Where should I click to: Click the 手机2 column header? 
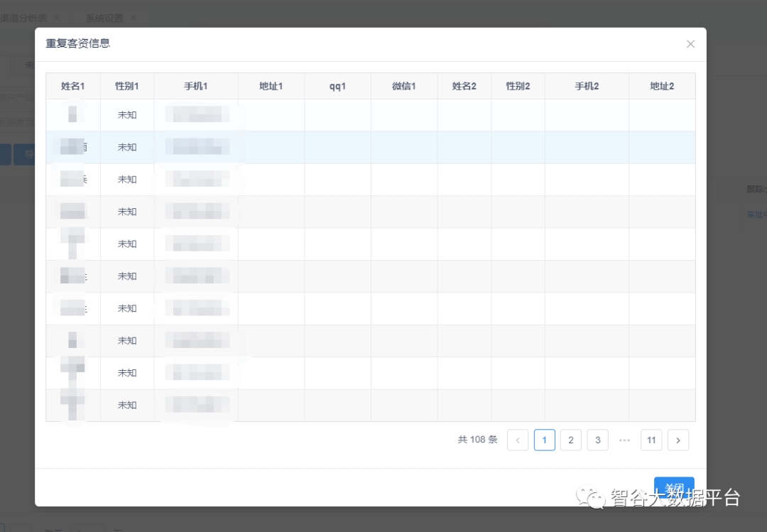587,86
